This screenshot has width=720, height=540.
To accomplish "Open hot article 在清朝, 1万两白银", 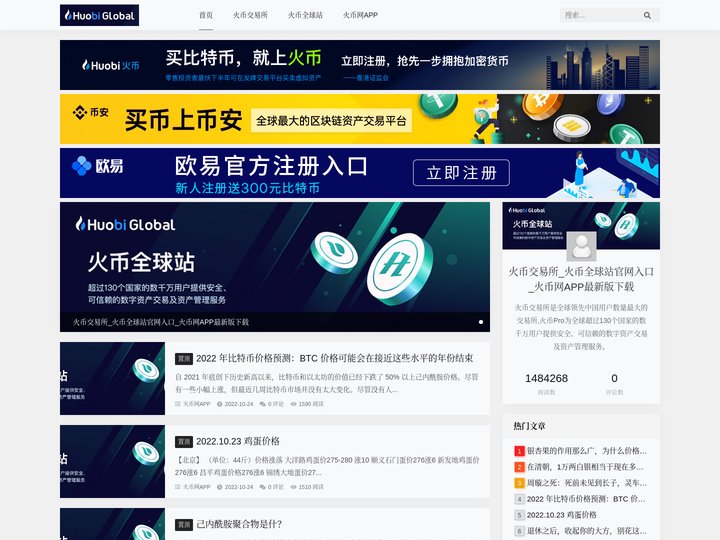I will point(585,467).
